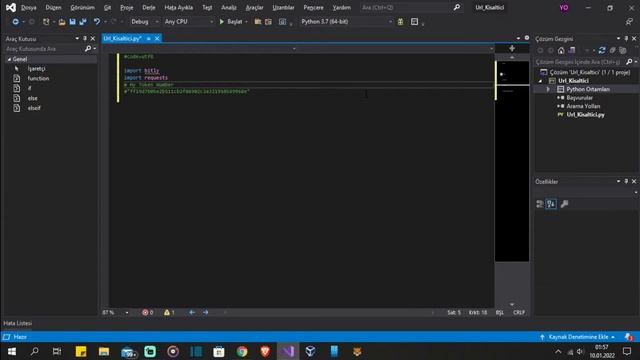This screenshot has width=640, height=360.
Task: Click the sync refresh icon in Çözüm Gezgini
Action: tap(602, 50)
